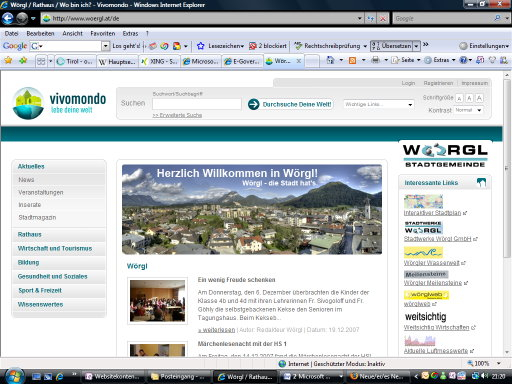This screenshot has height=384, width=512.
Task: Select the smallest Schriftgröße A icon
Action: pos(459,98)
